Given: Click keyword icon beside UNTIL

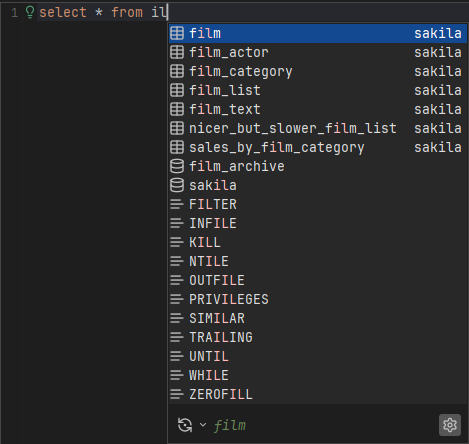Looking at the screenshot, I should (177, 356).
